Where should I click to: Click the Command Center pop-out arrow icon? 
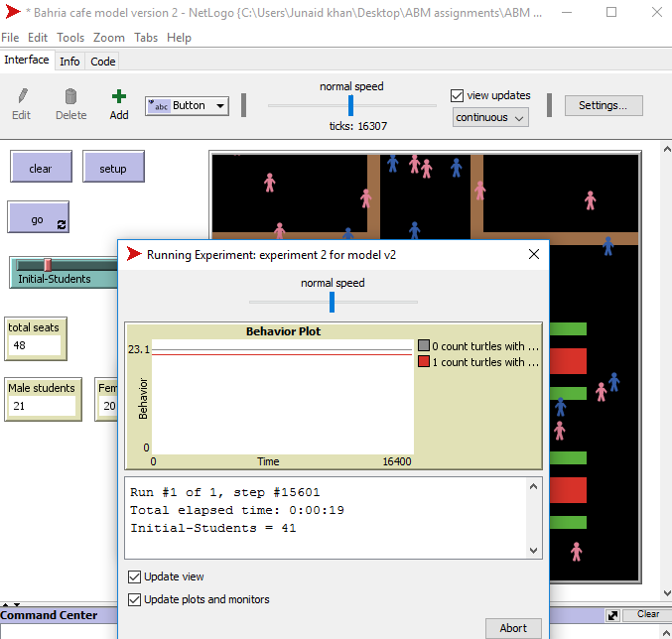[613, 615]
